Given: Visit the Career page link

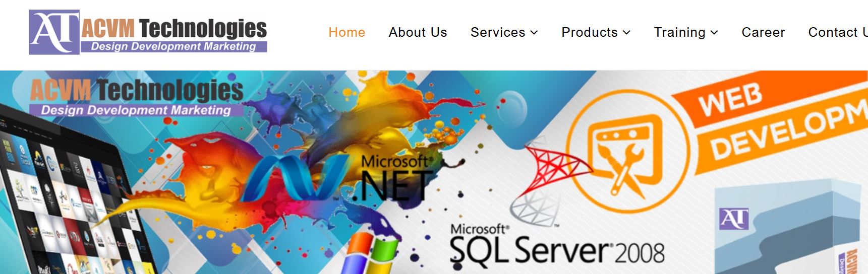Looking at the screenshot, I should [x=763, y=32].
